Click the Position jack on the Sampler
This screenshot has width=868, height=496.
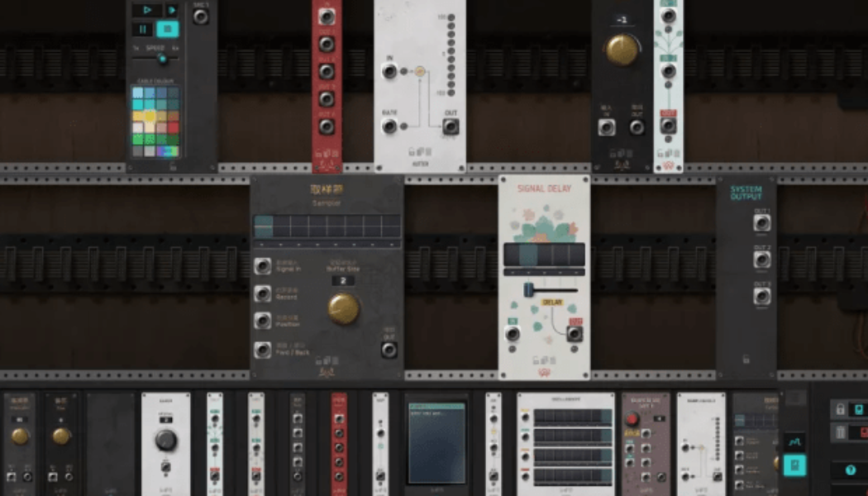point(262,320)
